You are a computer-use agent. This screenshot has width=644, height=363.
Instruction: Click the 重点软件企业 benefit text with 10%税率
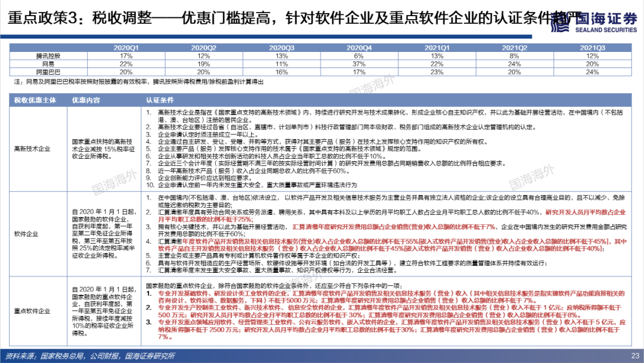[x=104, y=311]
